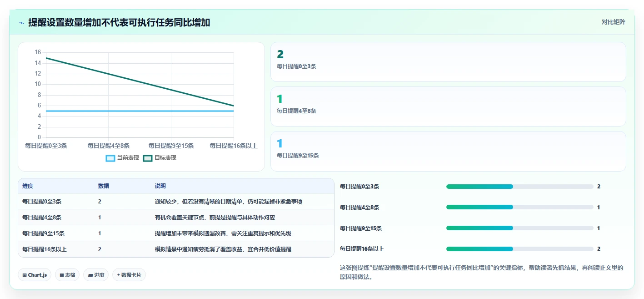Click the 对比矩阵 label
644x299 pixels.
click(x=613, y=22)
